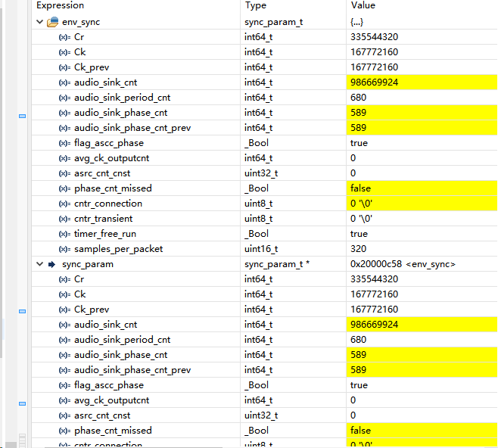Screen dimensions: 498x448
Task: Collapse the sync_param expression node
Action: 40,264
